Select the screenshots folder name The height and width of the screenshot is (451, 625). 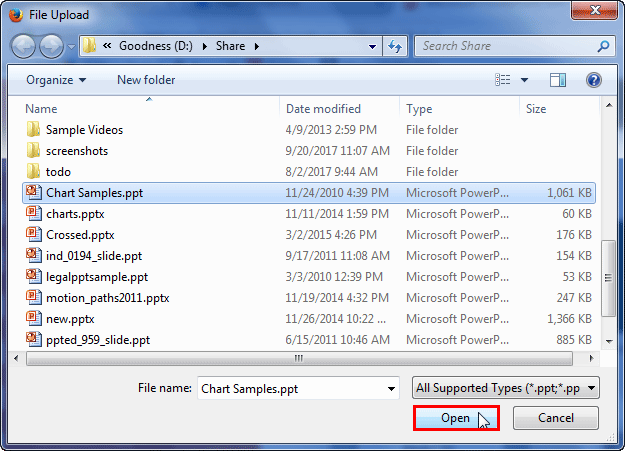[77, 151]
